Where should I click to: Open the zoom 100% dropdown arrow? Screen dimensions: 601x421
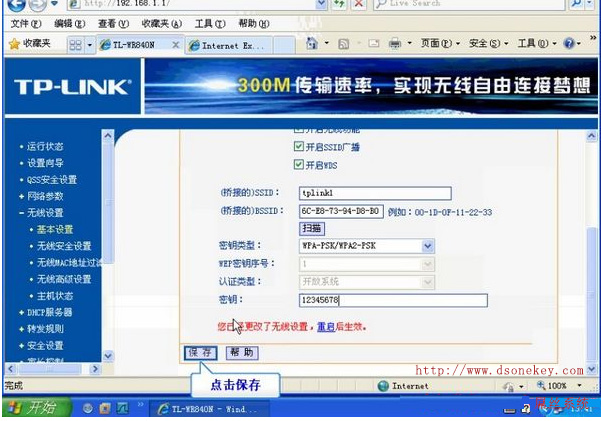579,385
